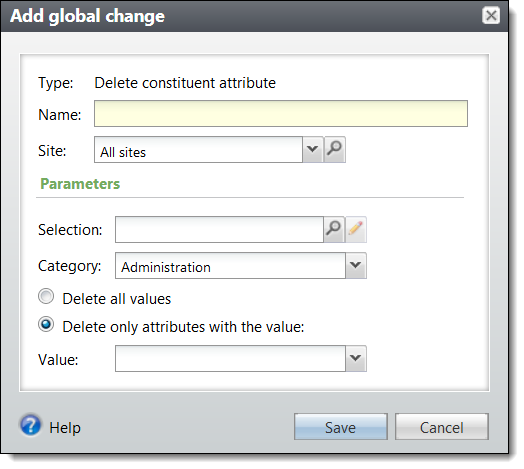The height and width of the screenshot is (469, 524).
Task: Click the blue question mark Help icon
Action: (x=30, y=426)
